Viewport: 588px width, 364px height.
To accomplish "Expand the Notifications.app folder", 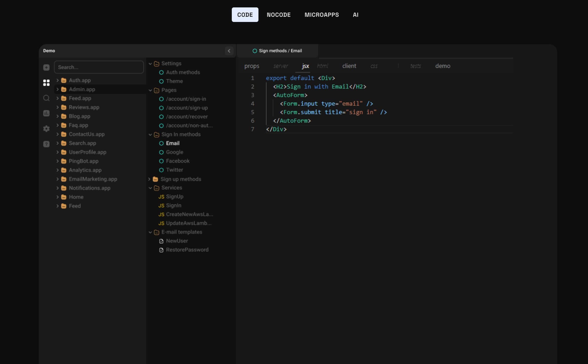I will point(58,188).
